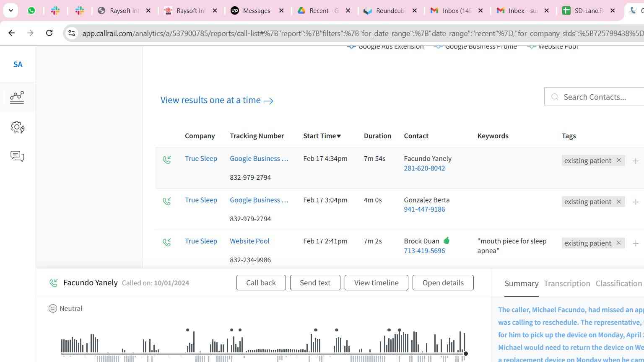The image size is (644, 362).
Task: Add a tag to Brock Duan call
Action: coord(636,243)
